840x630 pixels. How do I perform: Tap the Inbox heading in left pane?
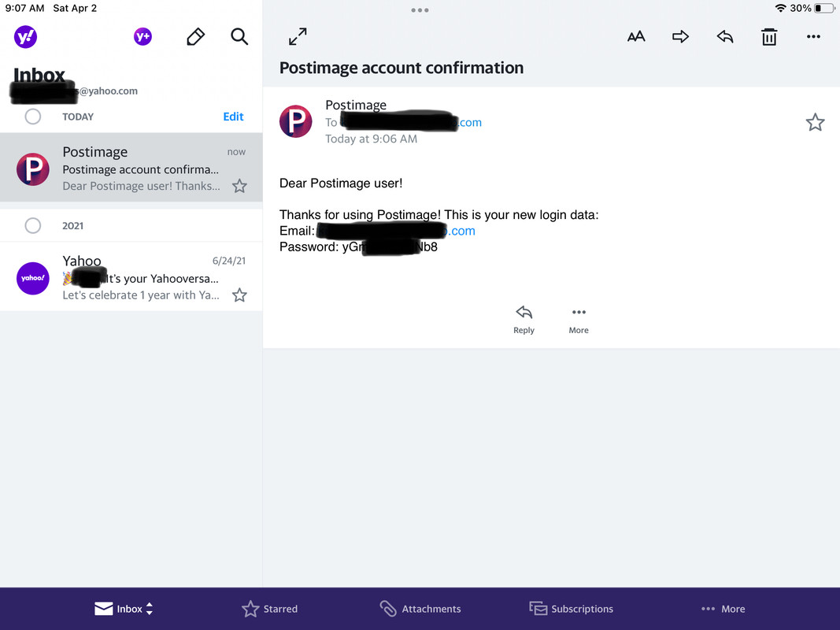coord(39,75)
